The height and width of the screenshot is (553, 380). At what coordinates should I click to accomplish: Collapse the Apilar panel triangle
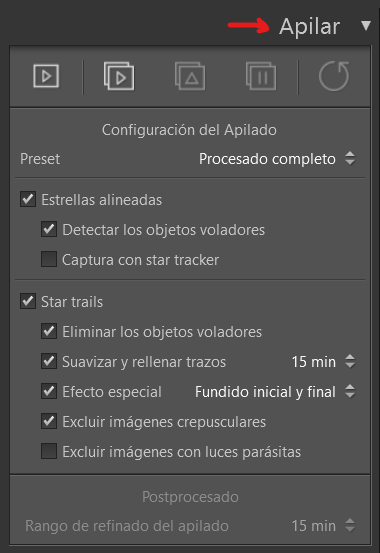(x=366, y=26)
